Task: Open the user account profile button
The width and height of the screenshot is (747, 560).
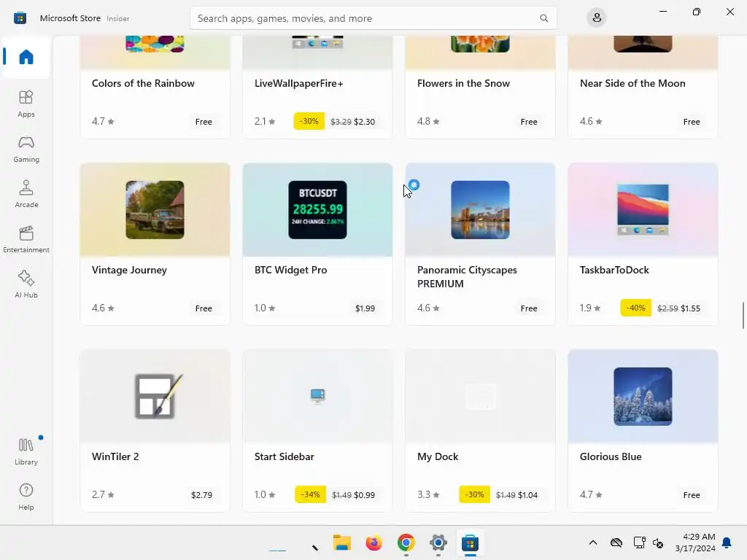Action: (x=597, y=18)
